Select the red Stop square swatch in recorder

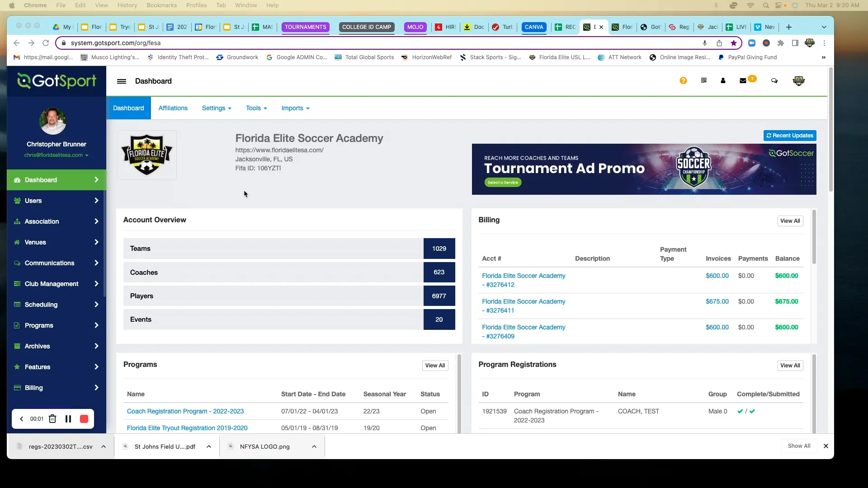(84, 419)
